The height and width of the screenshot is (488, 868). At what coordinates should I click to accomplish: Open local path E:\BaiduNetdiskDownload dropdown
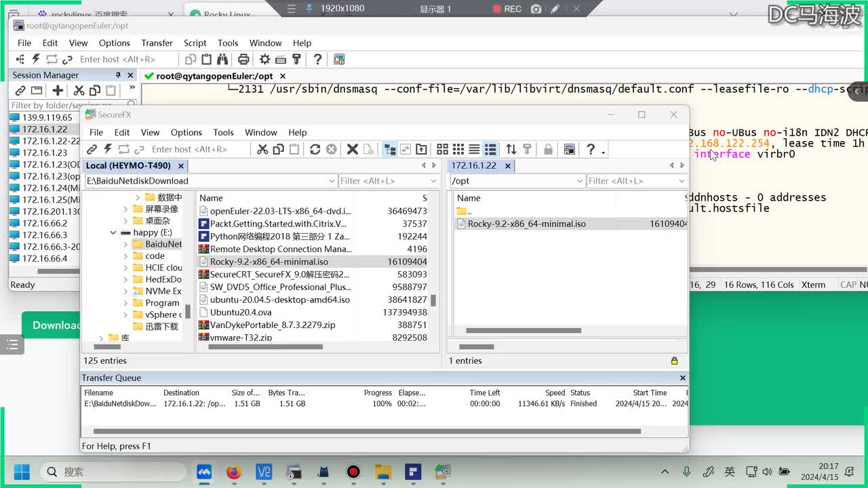[x=332, y=181]
